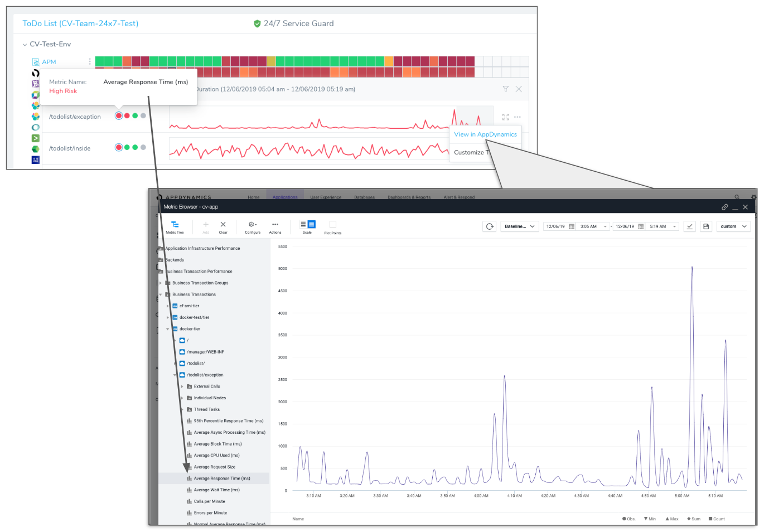Click the first green heatmap cell in APM row
Image resolution: width=764 pixels, height=532 pixels.
100,61
